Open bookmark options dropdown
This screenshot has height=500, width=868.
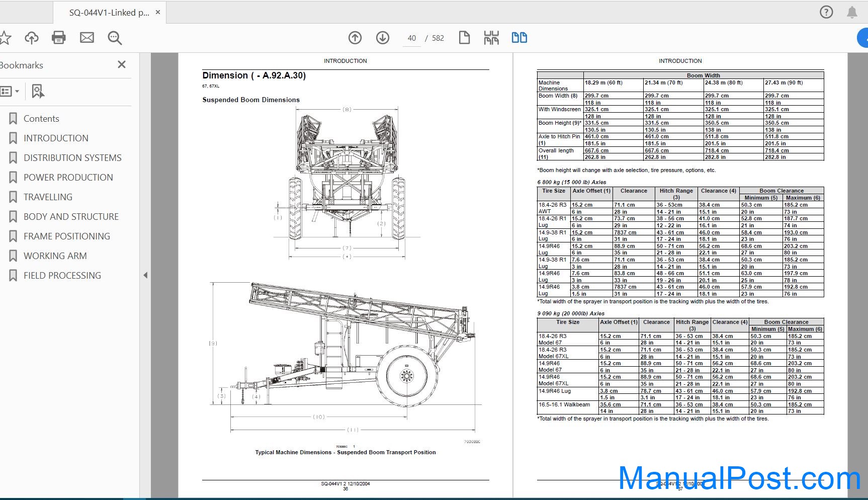(x=10, y=92)
